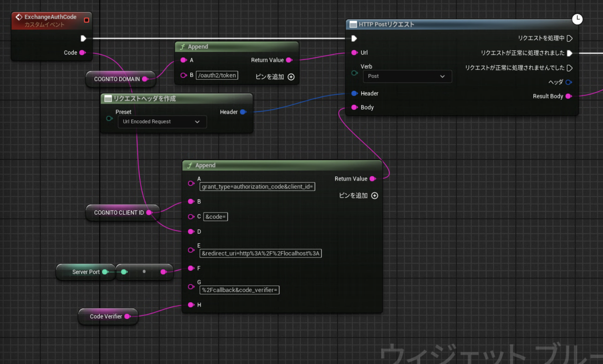Screen dimensions: 603x364
Task: Open the Preset dropdown showing Url Encoded Request
Action: pos(162,122)
